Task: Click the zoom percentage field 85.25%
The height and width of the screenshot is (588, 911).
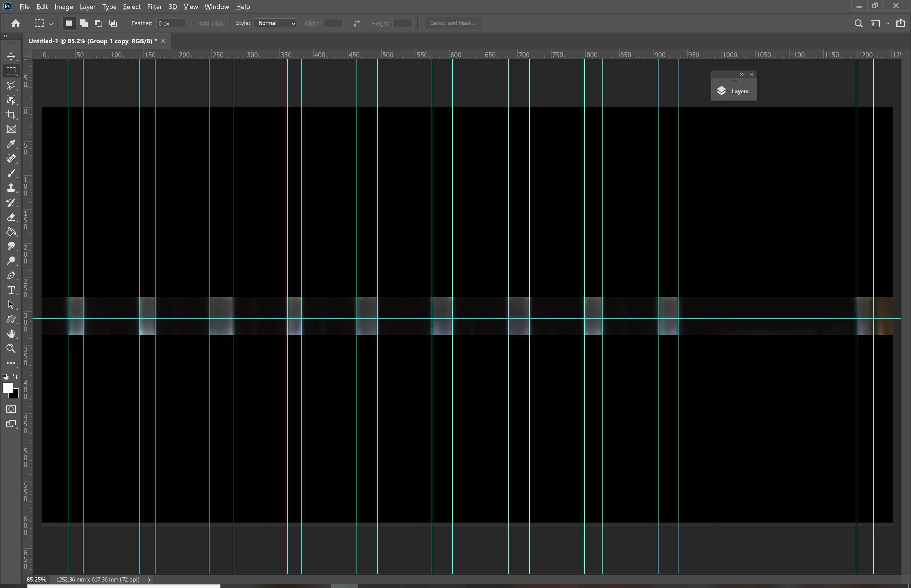Action: [36, 580]
